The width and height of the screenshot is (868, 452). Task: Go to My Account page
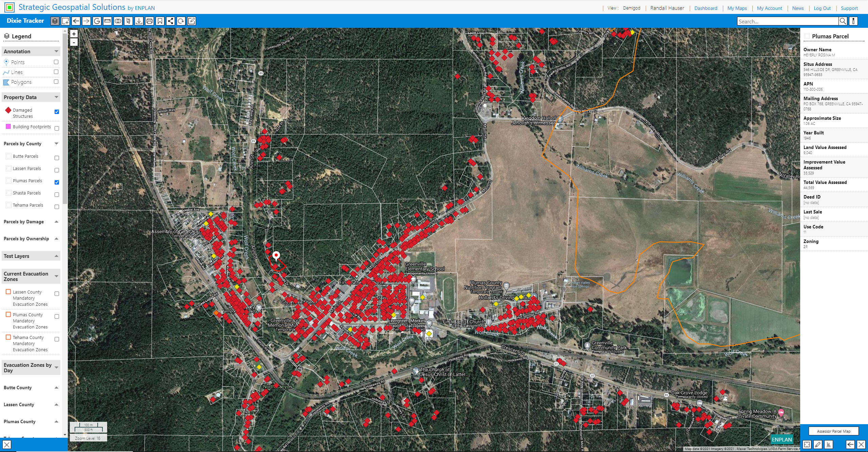[x=769, y=8]
